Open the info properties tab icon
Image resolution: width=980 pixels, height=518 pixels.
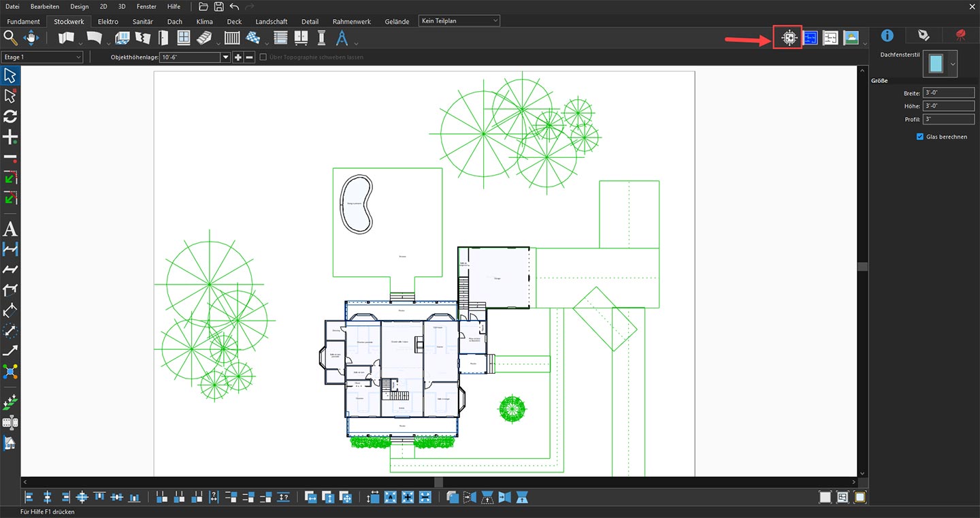tap(887, 35)
